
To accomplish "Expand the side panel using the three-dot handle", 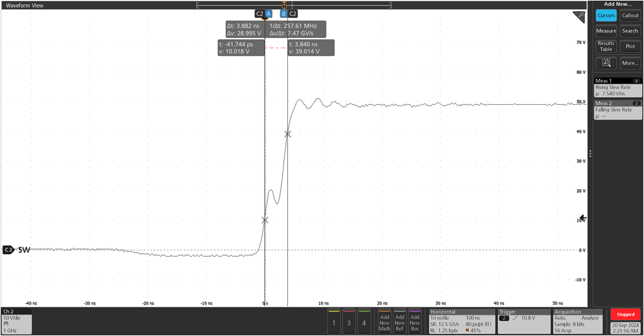I will pyautogui.click(x=590, y=154).
